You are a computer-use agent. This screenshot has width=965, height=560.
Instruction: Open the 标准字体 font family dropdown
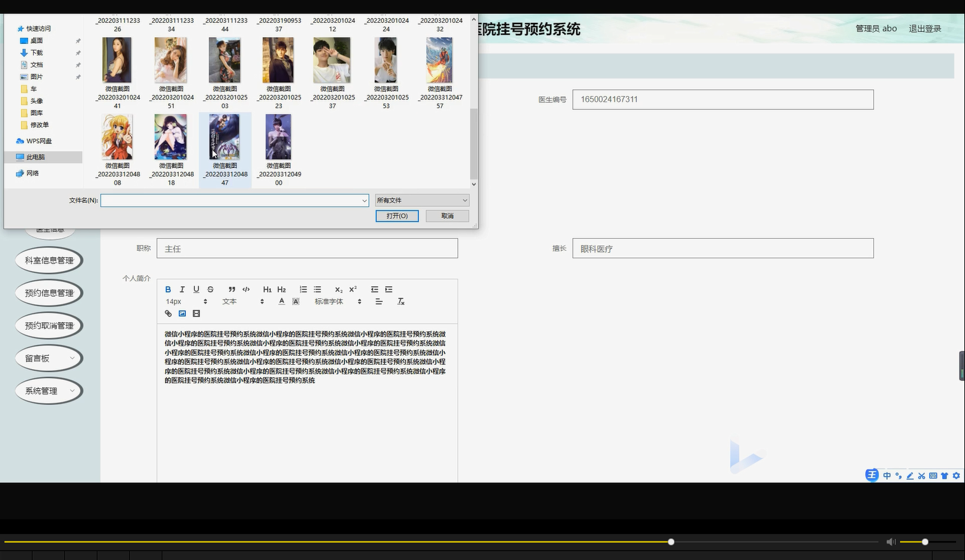[338, 302]
